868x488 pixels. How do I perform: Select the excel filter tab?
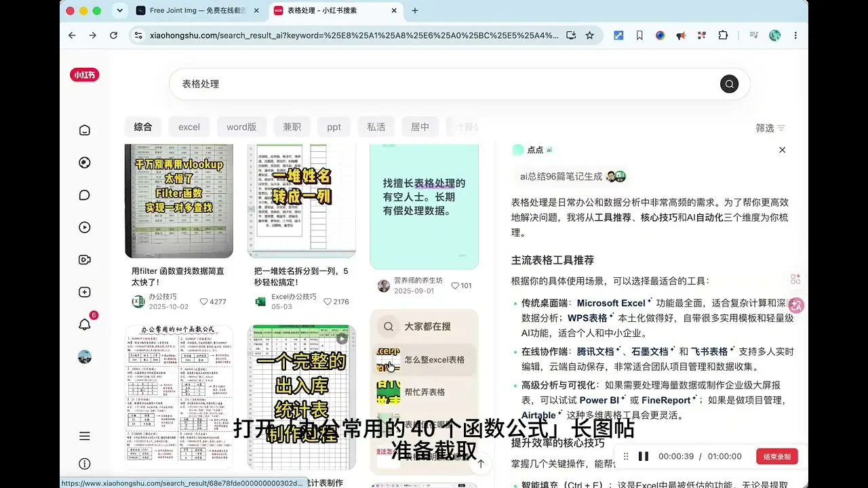pos(189,127)
